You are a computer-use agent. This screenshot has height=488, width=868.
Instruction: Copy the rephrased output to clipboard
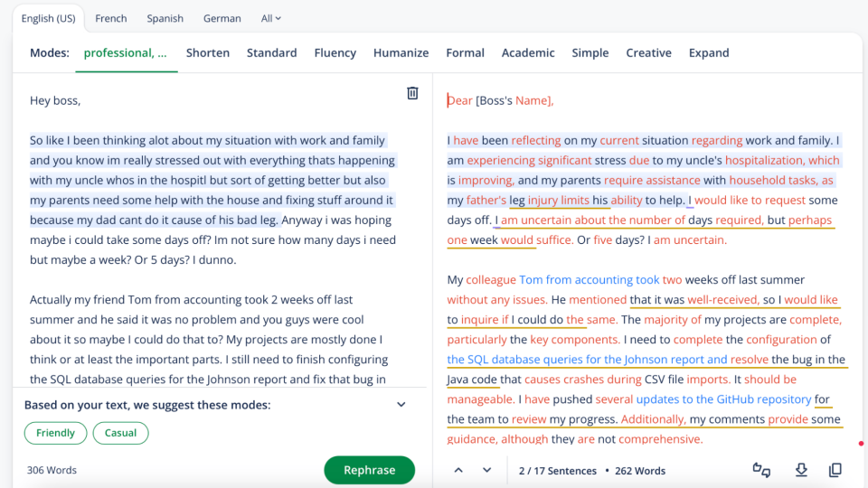click(x=835, y=470)
